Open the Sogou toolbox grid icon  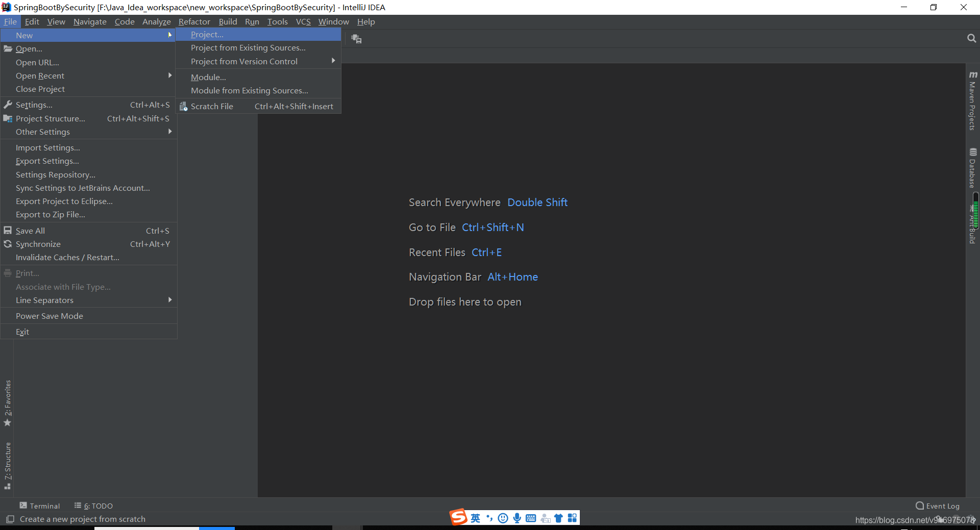coord(572,518)
